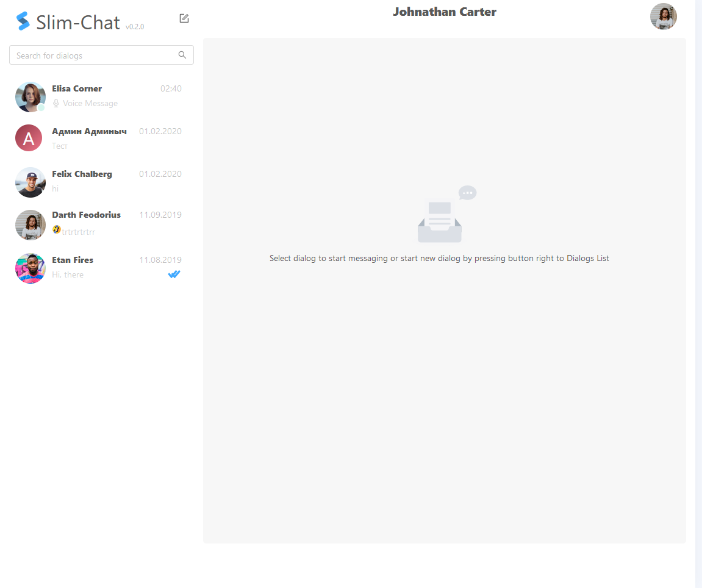This screenshot has width=702, height=588.
Task: Open Elisa Corner's avatar
Action: (30, 97)
